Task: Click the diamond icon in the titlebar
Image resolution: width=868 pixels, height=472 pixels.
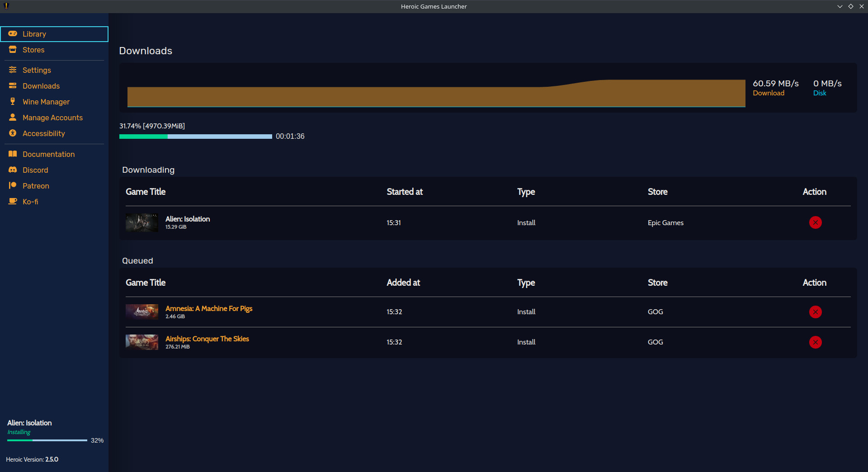Action: pyautogui.click(x=851, y=6)
